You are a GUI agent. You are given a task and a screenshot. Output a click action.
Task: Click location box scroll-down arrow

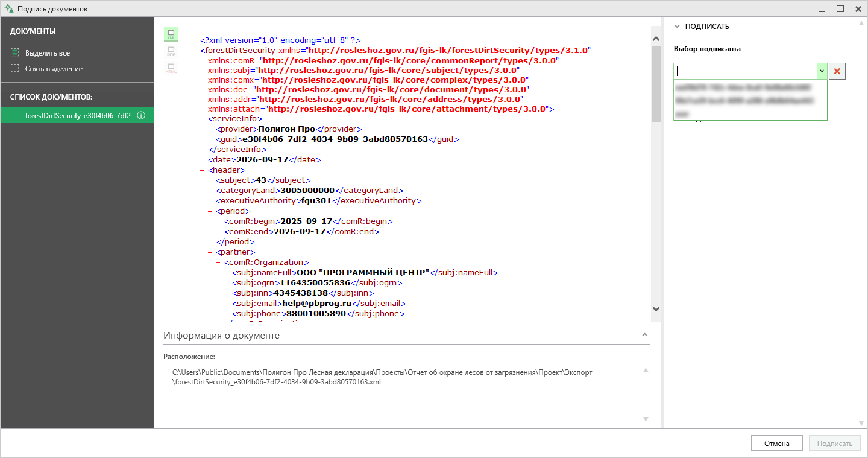(x=646, y=419)
